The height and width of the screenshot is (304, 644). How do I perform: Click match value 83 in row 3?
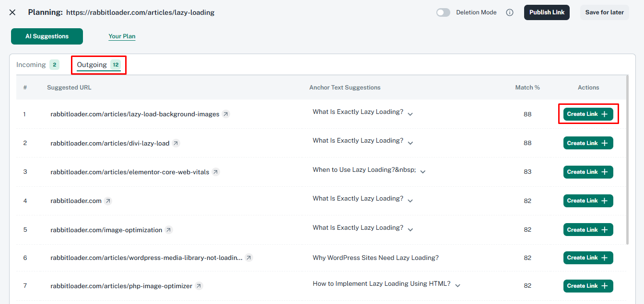click(527, 172)
